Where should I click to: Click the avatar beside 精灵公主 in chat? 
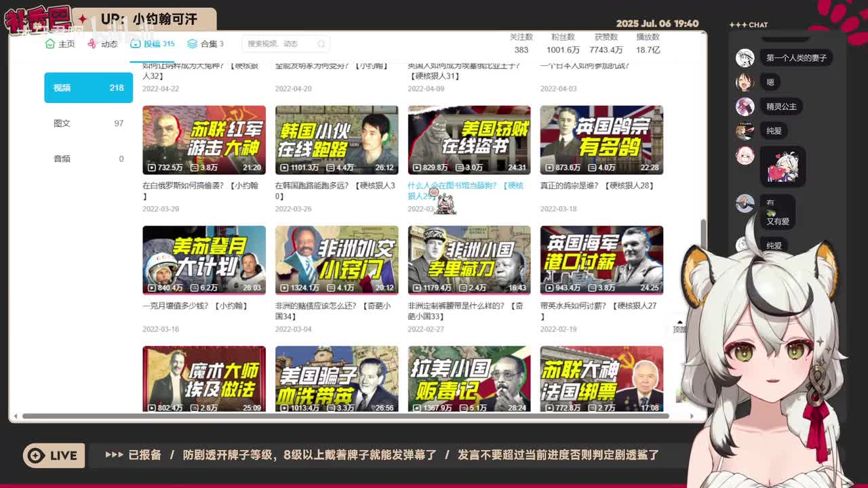point(745,106)
